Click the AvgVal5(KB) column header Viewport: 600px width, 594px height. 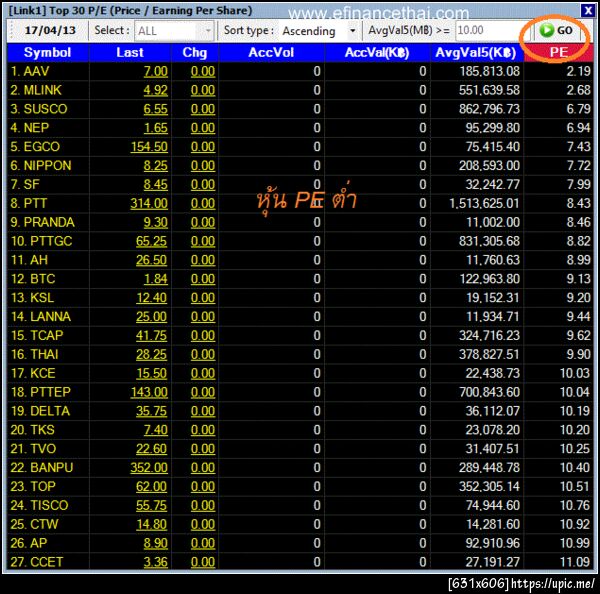(476, 52)
